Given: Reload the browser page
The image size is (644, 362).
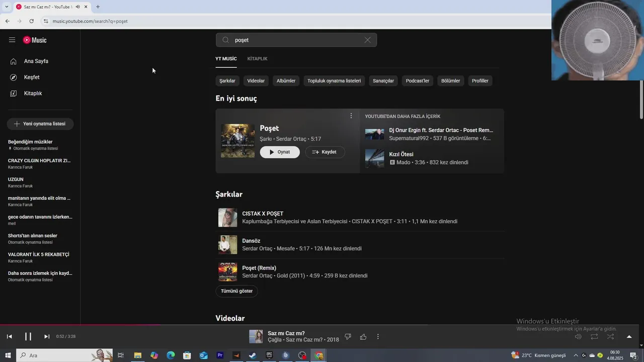Looking at the screenshot, I should pos(31,21).
